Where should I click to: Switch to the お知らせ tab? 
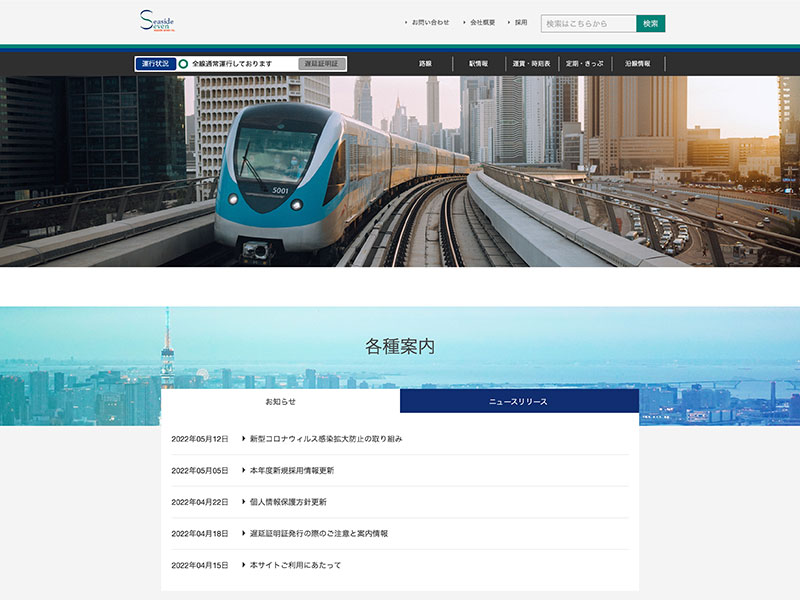pos(280,401)
